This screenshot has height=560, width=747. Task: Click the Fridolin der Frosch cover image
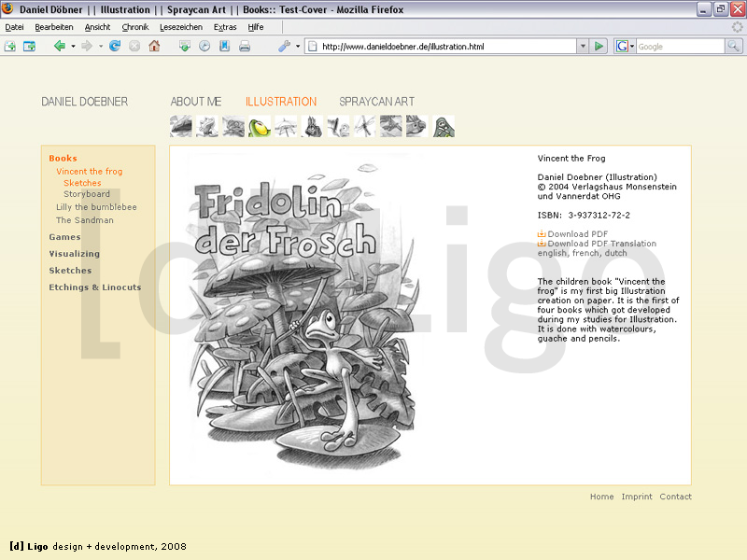coord(303,315)
